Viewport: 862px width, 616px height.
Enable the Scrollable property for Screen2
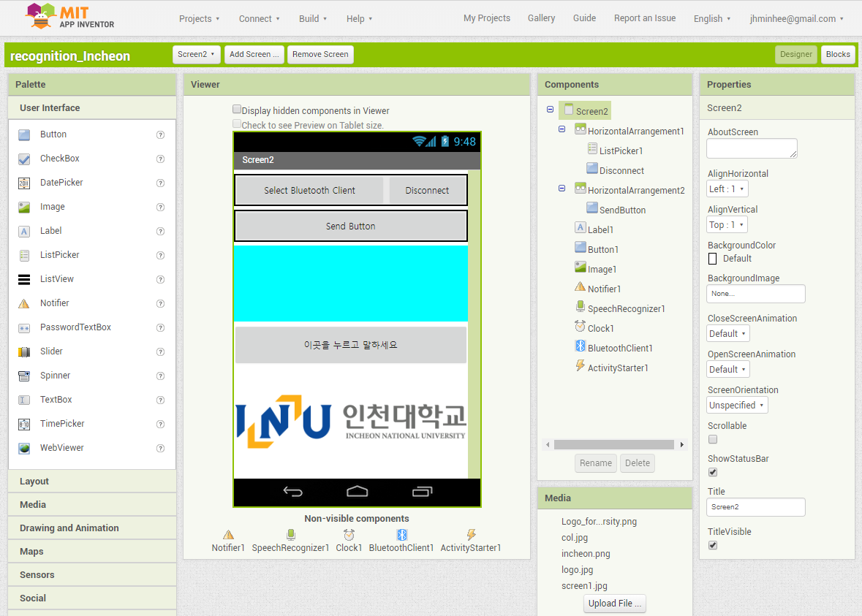[713, 439]
